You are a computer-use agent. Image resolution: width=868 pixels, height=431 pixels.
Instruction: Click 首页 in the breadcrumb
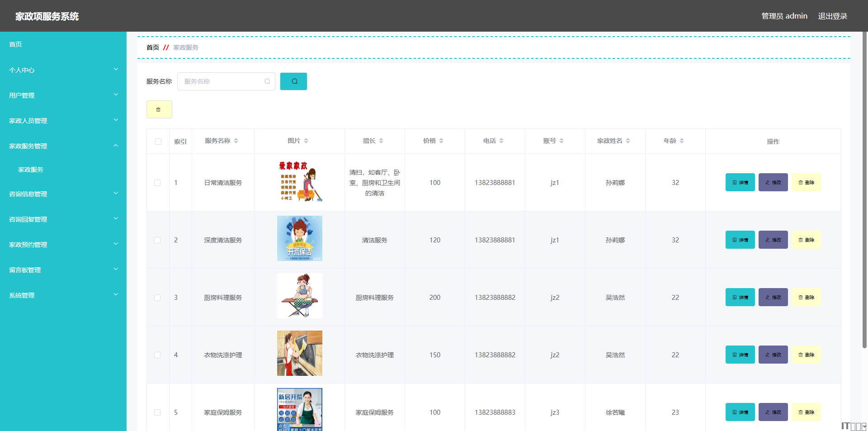(152, 47)
